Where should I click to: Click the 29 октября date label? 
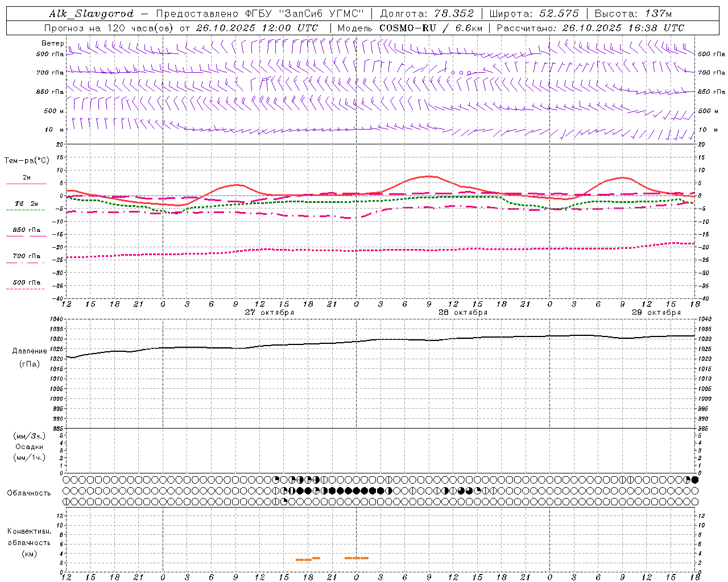[656, 313]
